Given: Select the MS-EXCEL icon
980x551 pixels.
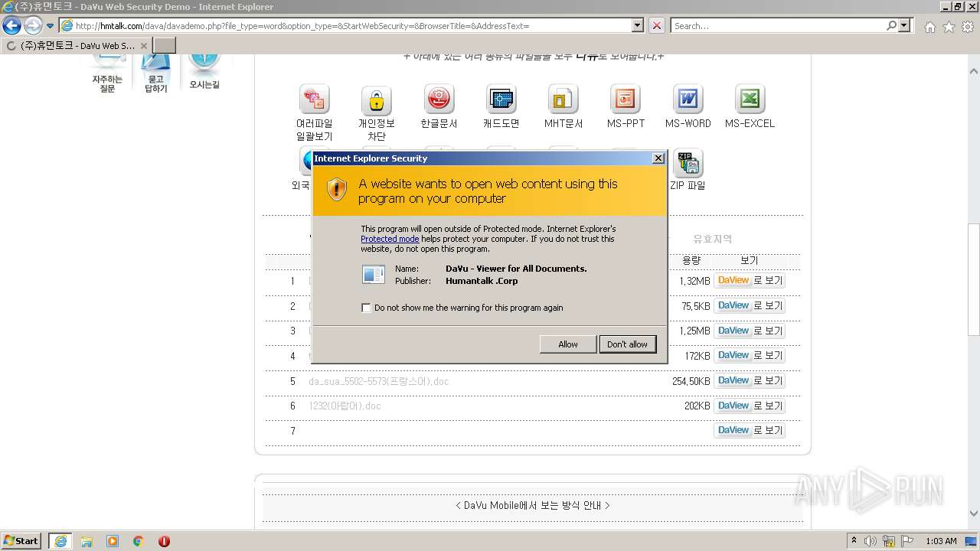Looking at the screenshot, I should click(750, 99).
